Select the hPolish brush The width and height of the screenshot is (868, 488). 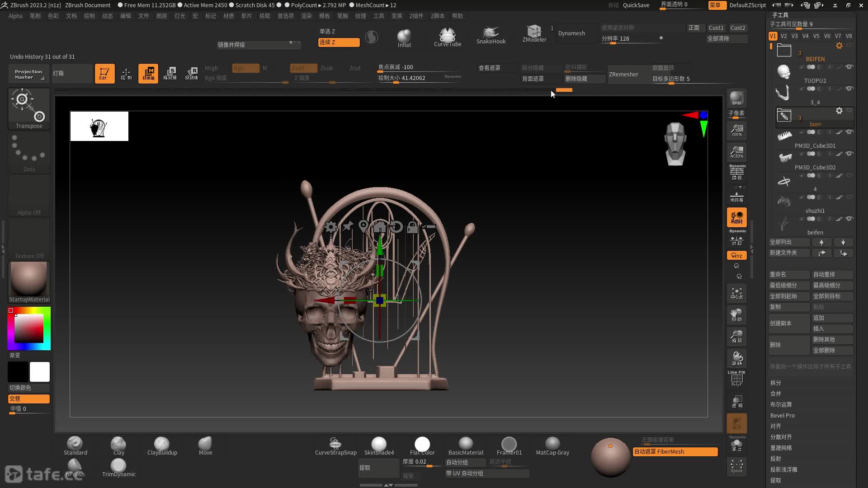pyautogui.click(x=75, y=468)
